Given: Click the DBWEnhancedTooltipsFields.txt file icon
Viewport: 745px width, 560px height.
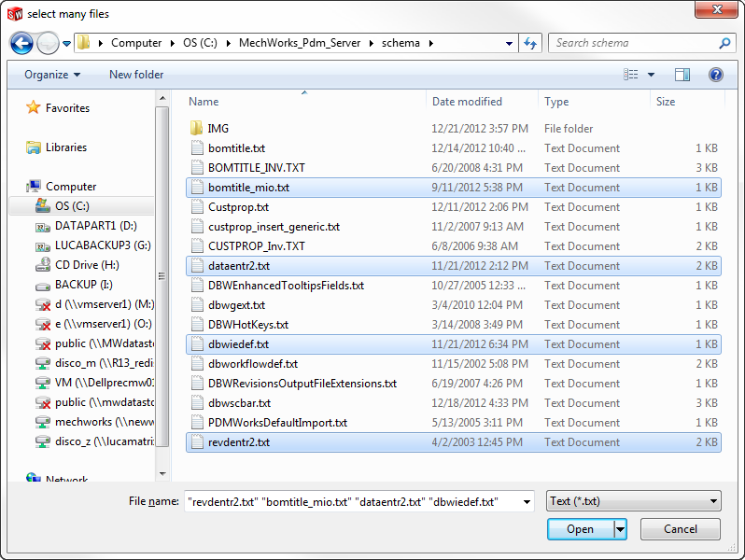Looking at the screenshot, I should click(197, 286).
